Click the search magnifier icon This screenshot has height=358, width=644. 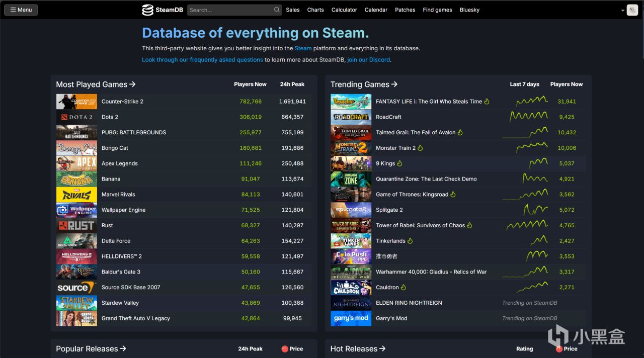click(x=277, y=10)
